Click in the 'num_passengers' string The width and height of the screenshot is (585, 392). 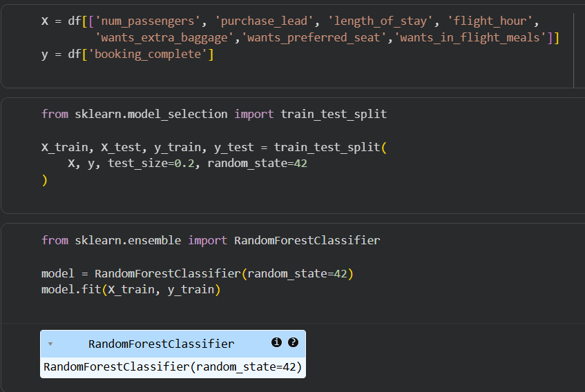[148, 21]
